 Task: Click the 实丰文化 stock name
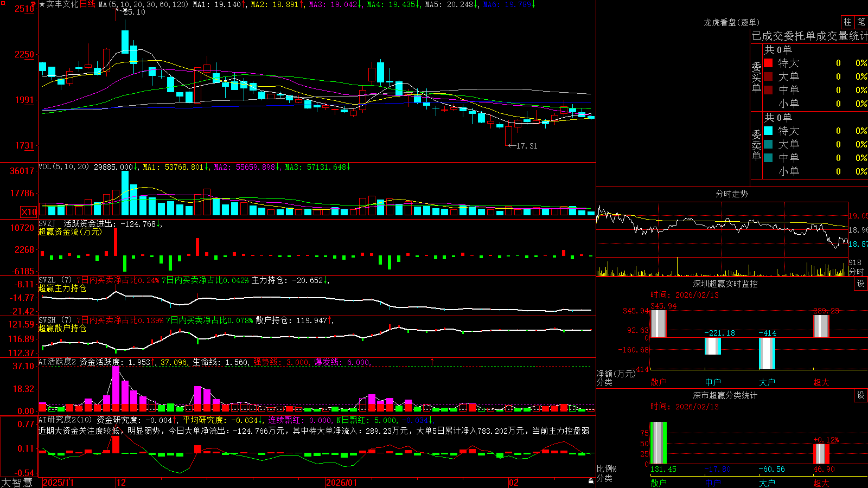pos(62,4)
